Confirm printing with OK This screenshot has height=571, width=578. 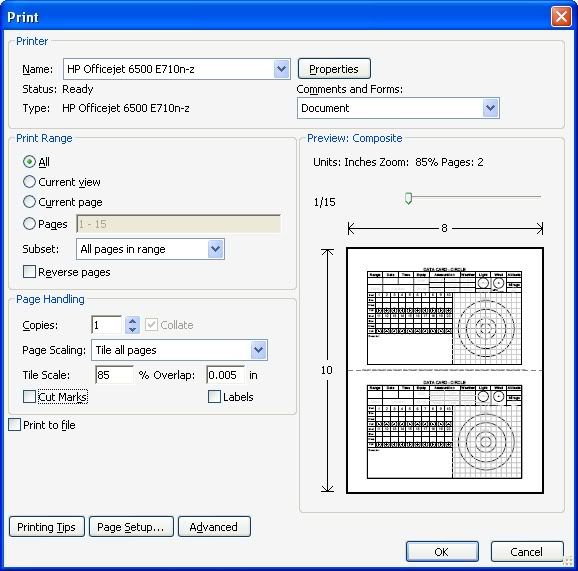point(442,551)
